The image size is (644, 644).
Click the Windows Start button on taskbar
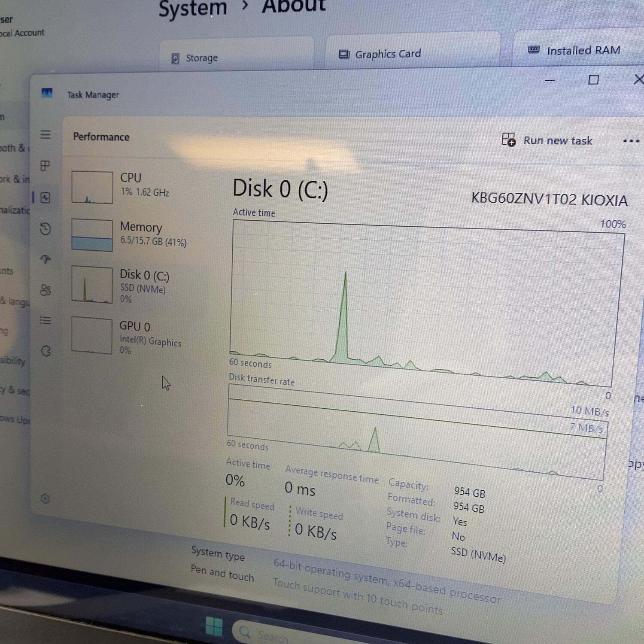[x=214, y=626]
